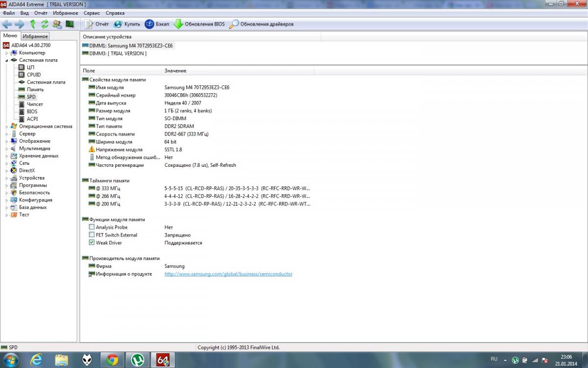Open the Вид menu
Screen dimensions: 588x368
coord(24,13)
